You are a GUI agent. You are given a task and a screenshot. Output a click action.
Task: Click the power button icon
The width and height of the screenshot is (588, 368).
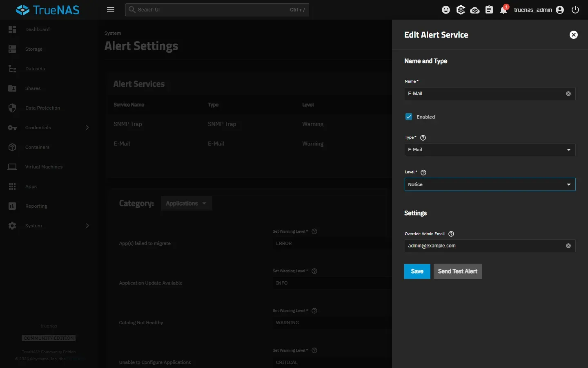tap(575, 10)
